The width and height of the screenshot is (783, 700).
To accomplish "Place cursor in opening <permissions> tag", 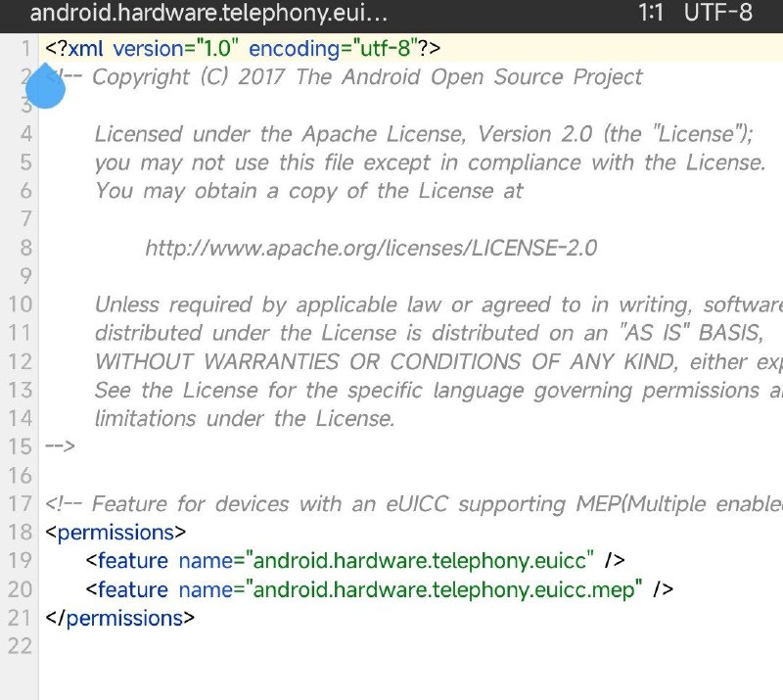I will (x=115, y=533).
